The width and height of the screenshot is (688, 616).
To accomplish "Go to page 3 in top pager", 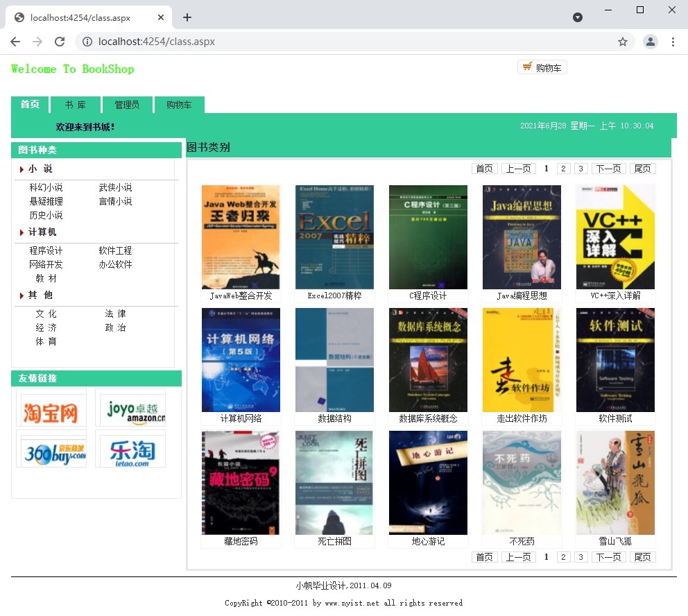I will pyautogui.click(x=580, y=169).
